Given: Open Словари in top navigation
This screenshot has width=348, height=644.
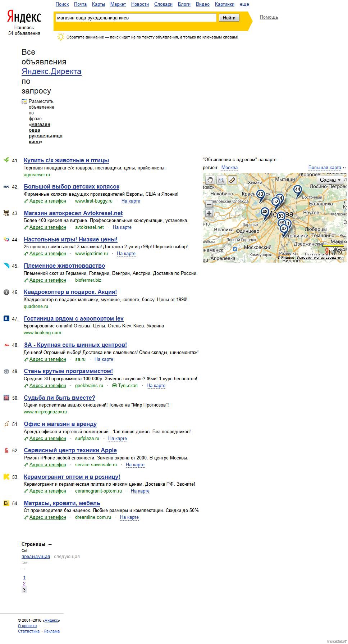Looking at the screenshot, I should point(163,4).
